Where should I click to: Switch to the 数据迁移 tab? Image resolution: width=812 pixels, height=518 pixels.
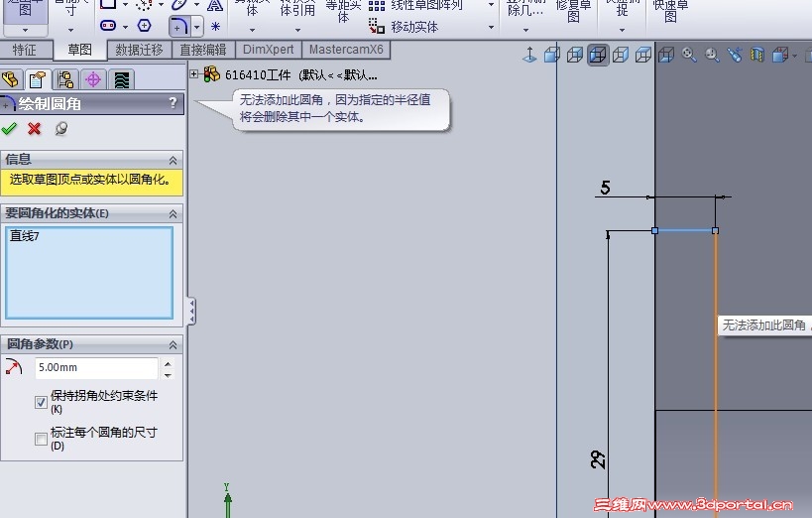[x=140, y=50]
